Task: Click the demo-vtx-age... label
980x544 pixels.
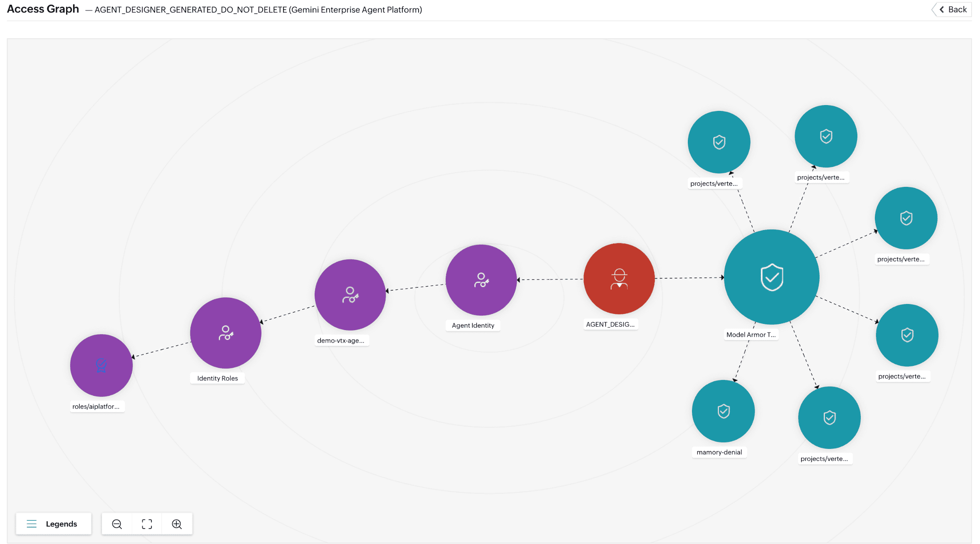Action: [341, 341]
